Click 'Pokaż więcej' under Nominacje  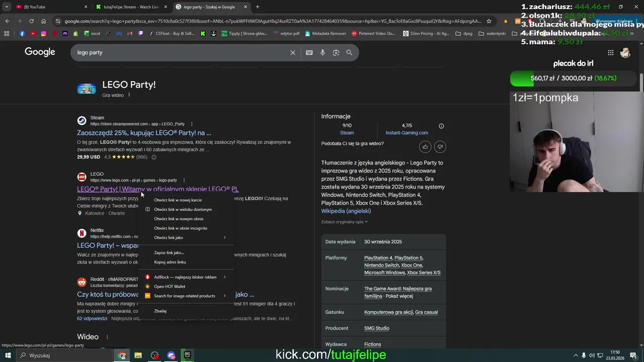tap(399, 296)
